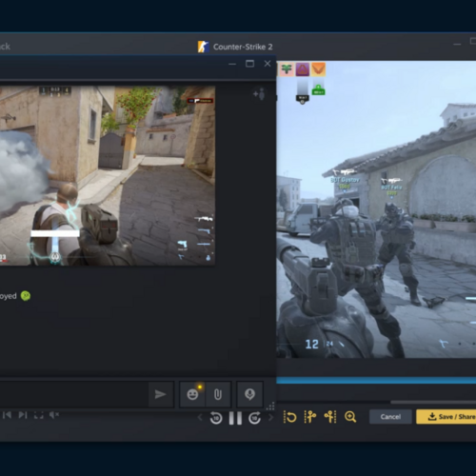476x476 pixels.
Task: Click the purple triangle marker icon
Action: pos(303,69)
